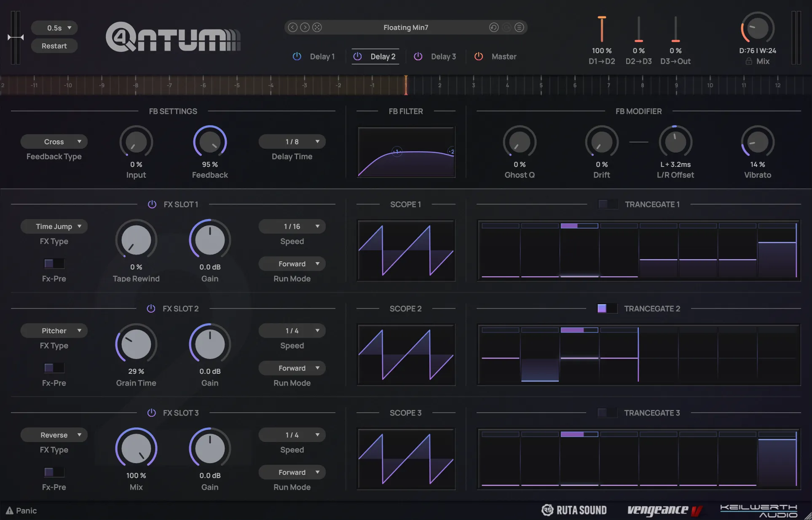This screenshot has height=520, width=812.
Task: Open FX Type dropdown showing Pitcher
Action: click(54, 331)
